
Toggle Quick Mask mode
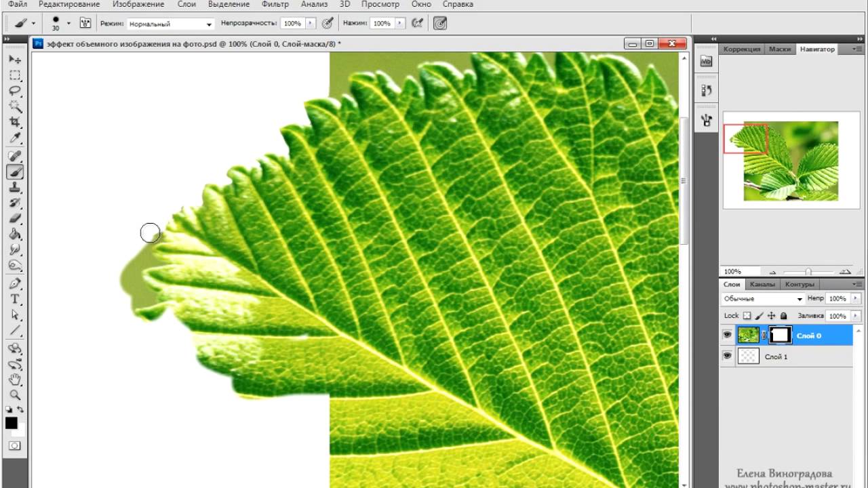coord(15,446)
